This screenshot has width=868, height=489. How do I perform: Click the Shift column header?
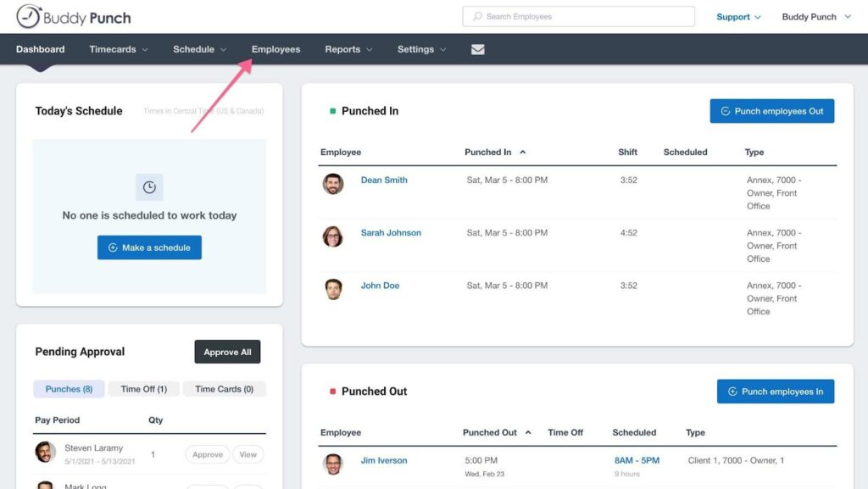point(628,152)
